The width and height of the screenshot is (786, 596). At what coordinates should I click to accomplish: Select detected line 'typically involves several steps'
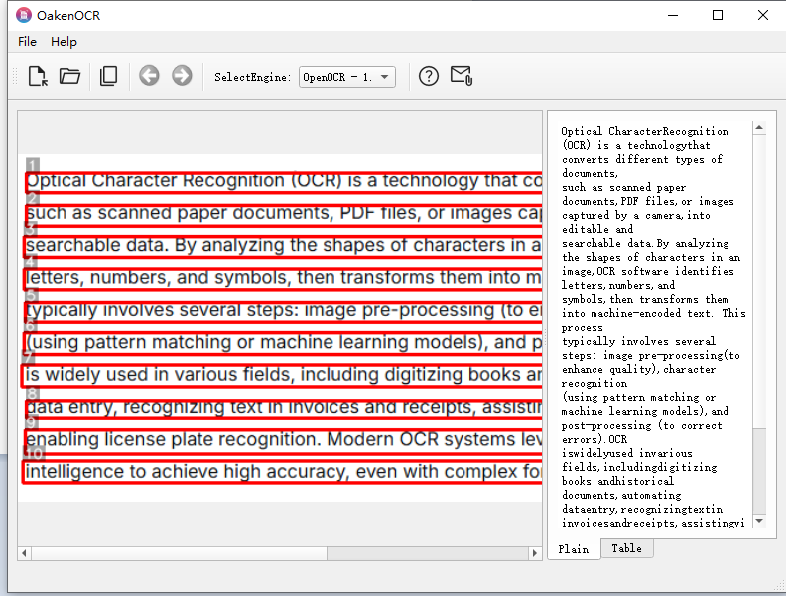tap(284, 311)
